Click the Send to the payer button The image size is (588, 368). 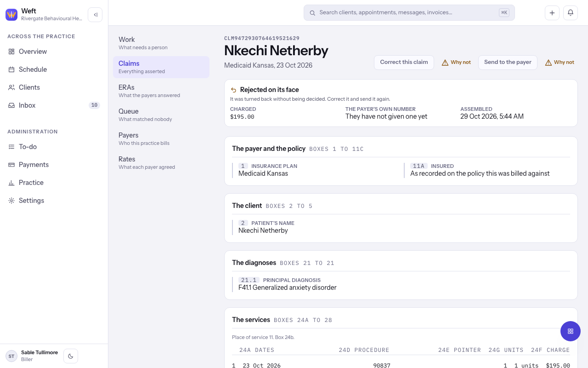click(508, 63)
